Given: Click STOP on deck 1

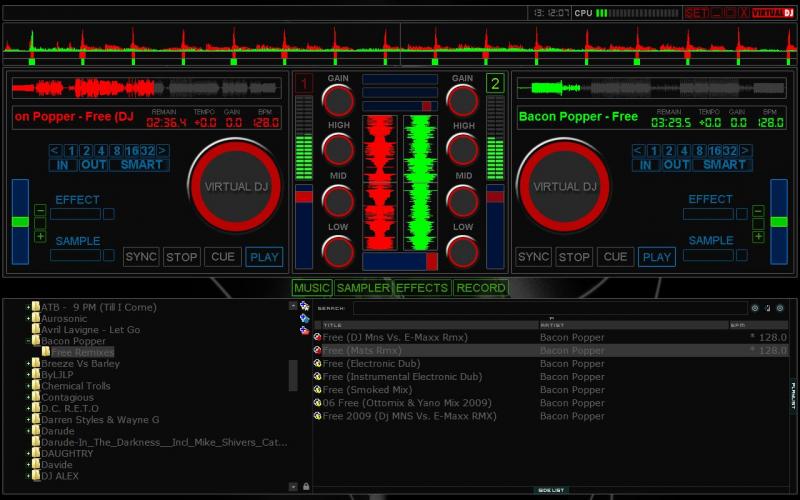Looking at the screenshot, I should point(182,257).
